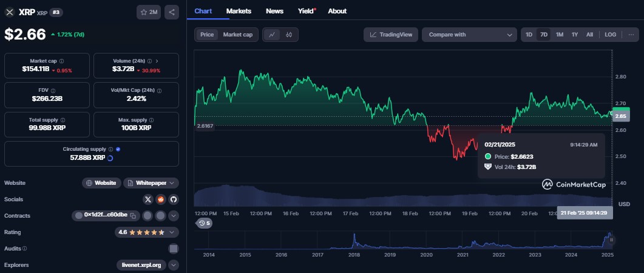Click the 0x1d2f...c60dbe contract pill
Screen dimensions: 644x273
point(106,216)
